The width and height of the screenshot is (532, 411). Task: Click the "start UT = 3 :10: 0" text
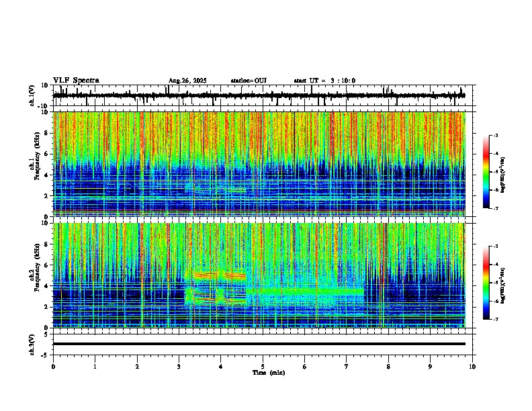pos(324,81)
